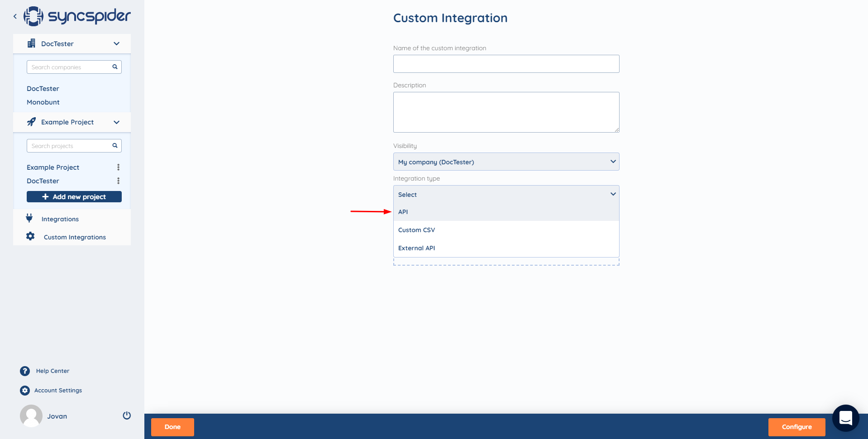This screenshot has height=439, width=868.
Task: Log out with the power icon
Action: click(x=127, y=415)
